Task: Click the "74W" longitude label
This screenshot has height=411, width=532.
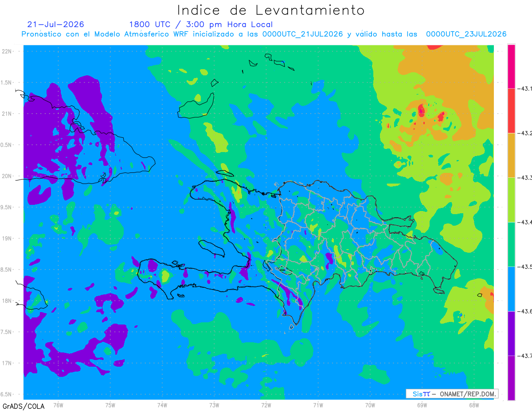Action: pyautogui.click(x=162, y=405)
